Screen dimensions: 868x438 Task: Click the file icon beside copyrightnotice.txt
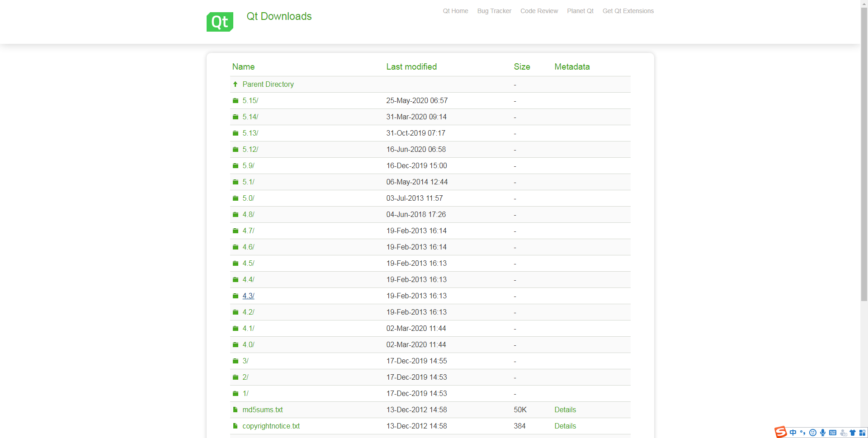(235, 426)
